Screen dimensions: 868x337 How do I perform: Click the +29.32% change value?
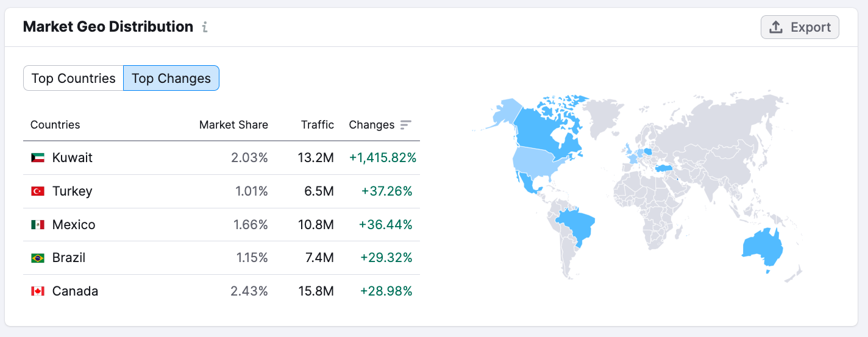coord(386,258)
